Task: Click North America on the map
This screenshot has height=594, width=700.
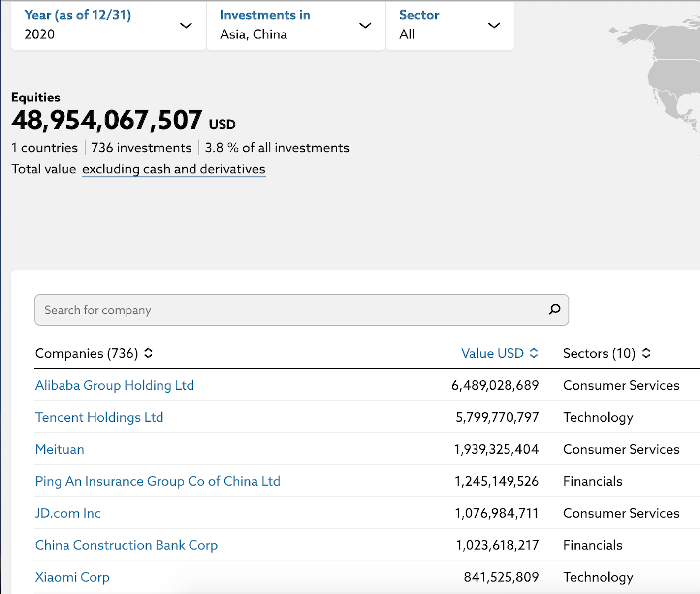Action: (x=674, y=79)
